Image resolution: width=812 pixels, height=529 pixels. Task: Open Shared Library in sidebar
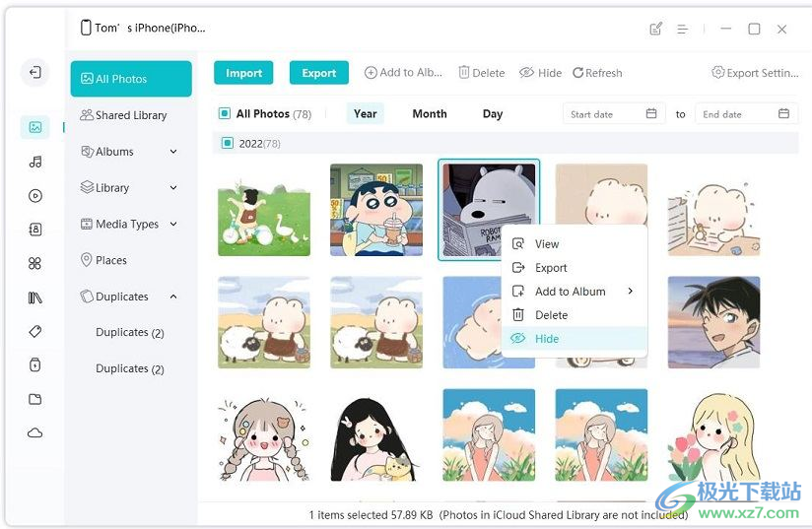[x=123, y=115]
